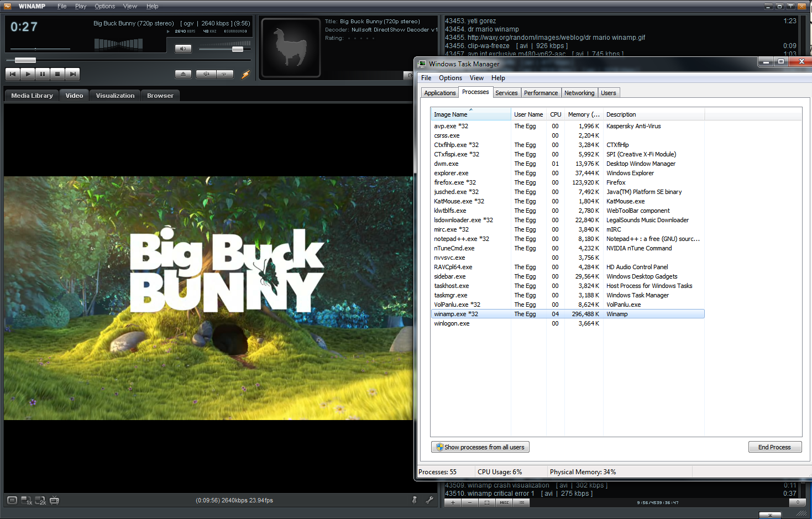
Task: Open Winamp Help menu
Action: pos(152,6)
